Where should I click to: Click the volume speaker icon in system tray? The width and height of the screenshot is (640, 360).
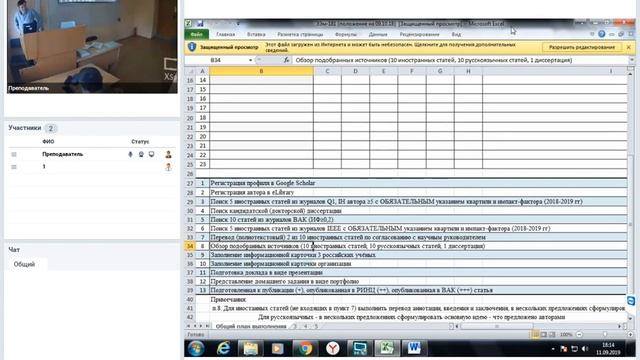tap(584, 349)
